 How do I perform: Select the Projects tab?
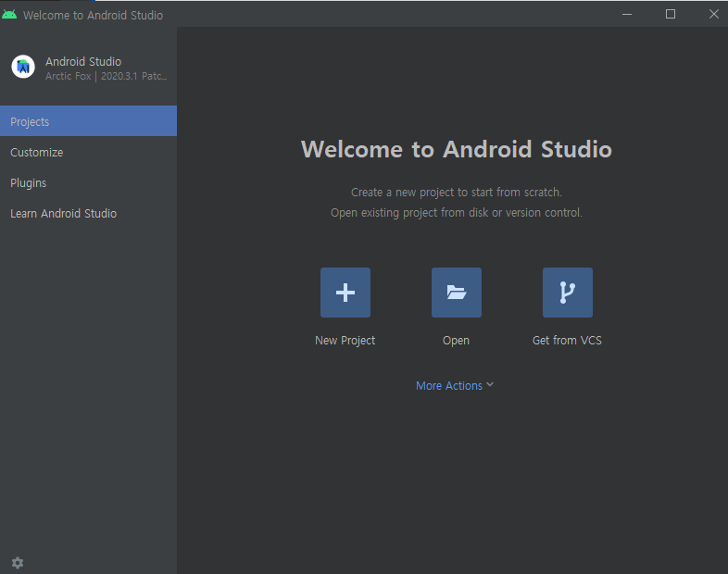(88, 121)
